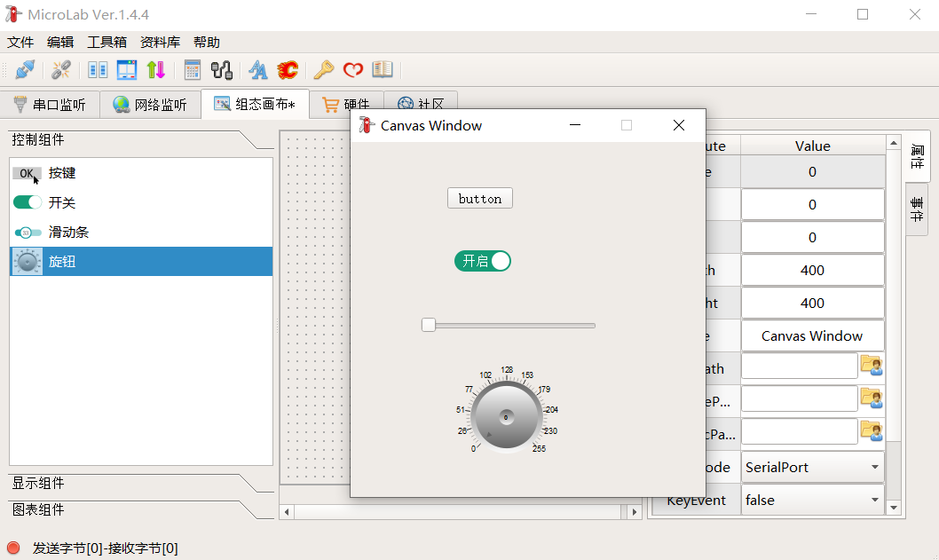Click the blue window layout icon
The image size is (939, 560).
(126, 70)
